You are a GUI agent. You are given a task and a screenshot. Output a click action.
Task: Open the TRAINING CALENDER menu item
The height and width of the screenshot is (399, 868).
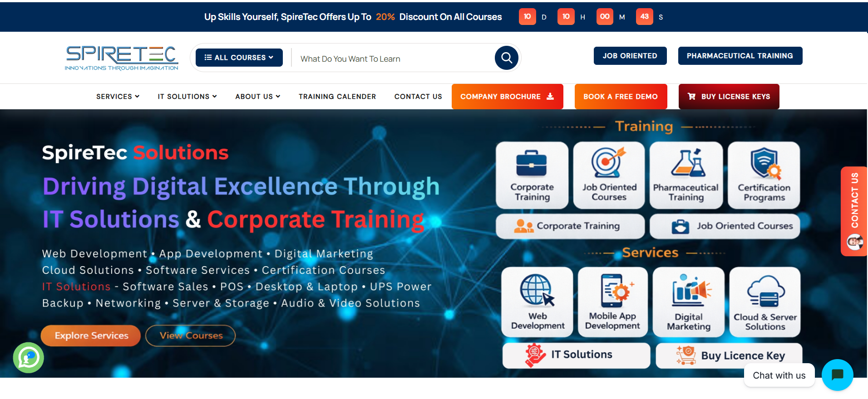click(337, 96)
